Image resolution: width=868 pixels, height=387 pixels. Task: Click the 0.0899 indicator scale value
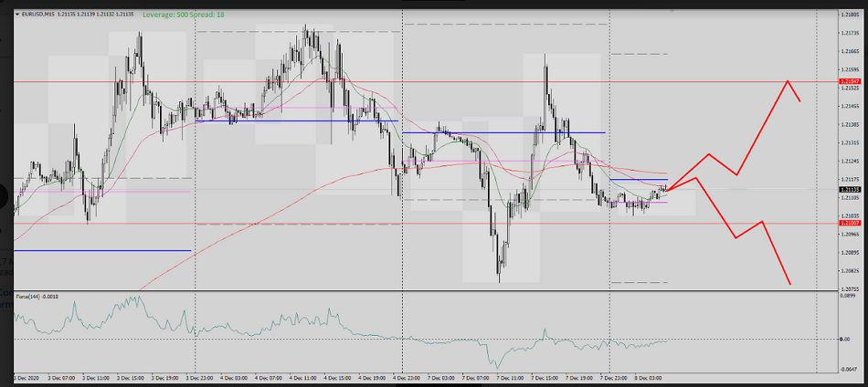(849, 296)
